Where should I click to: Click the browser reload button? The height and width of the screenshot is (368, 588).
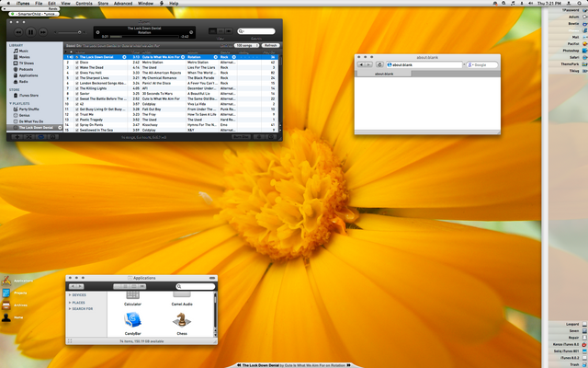pos(379,65)
